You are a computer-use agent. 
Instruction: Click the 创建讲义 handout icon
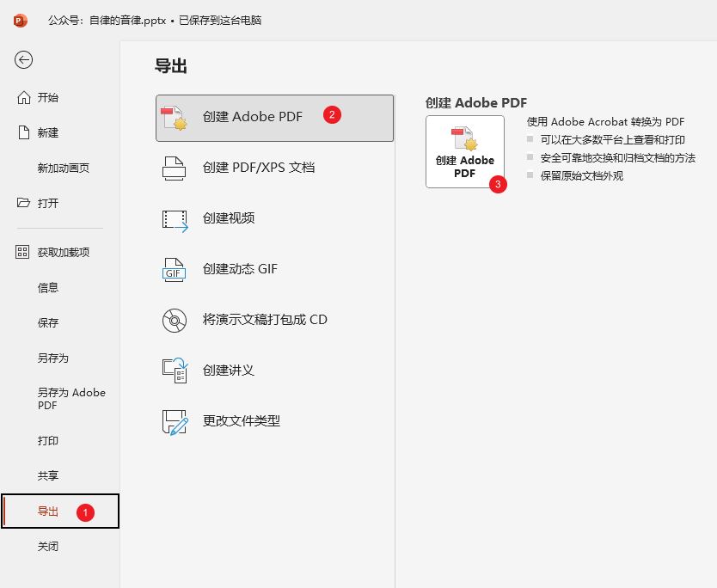point(175,371)
